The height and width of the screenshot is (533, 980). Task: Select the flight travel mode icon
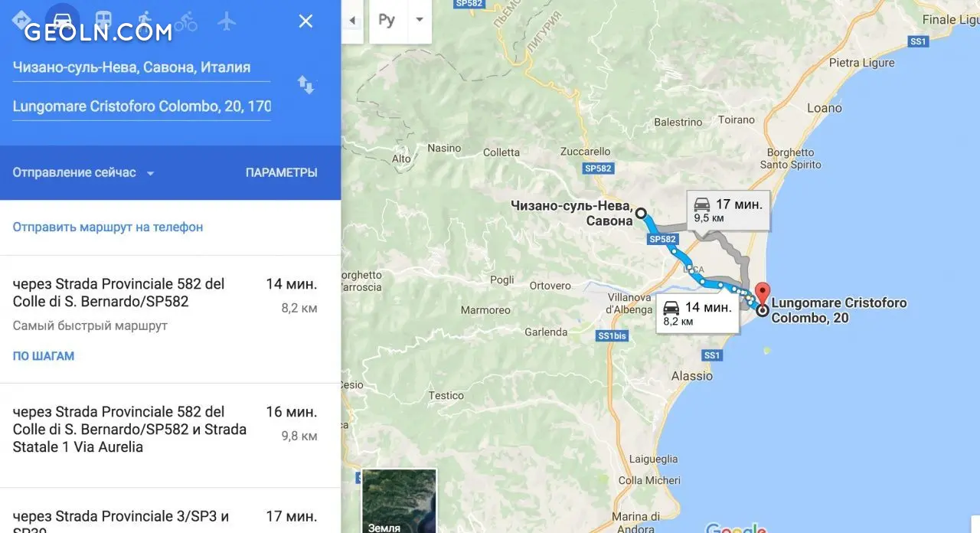(x=227, y=21)
